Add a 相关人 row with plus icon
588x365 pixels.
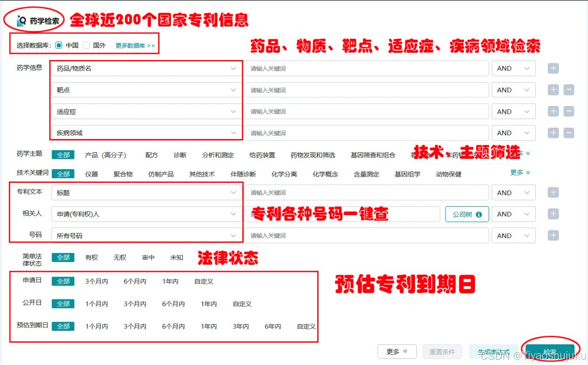tap(553, 214)
